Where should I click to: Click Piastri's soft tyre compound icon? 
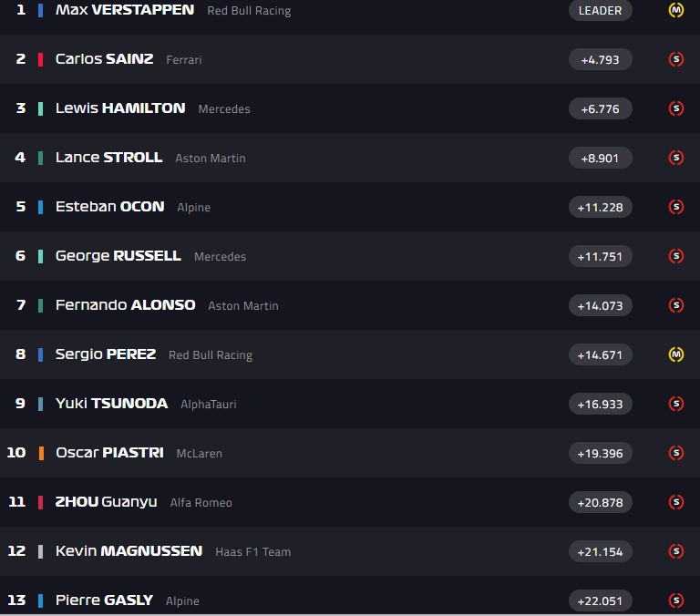click(x=675, y=453)
